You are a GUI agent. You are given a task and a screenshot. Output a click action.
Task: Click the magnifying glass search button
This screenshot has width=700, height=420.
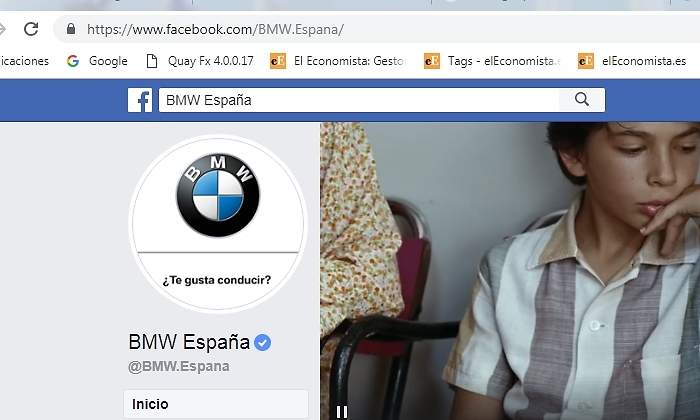(582, 99)
